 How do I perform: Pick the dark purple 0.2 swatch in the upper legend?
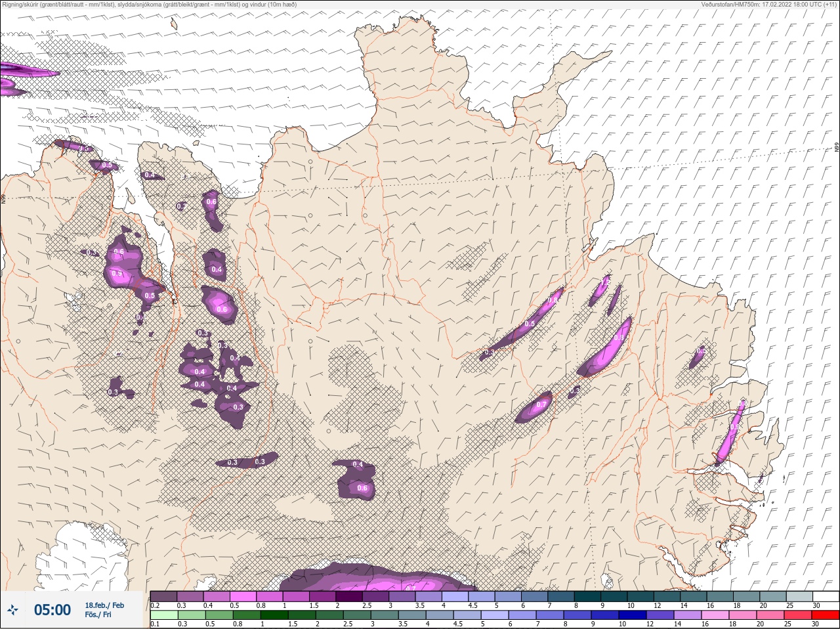tap(163, 596)
